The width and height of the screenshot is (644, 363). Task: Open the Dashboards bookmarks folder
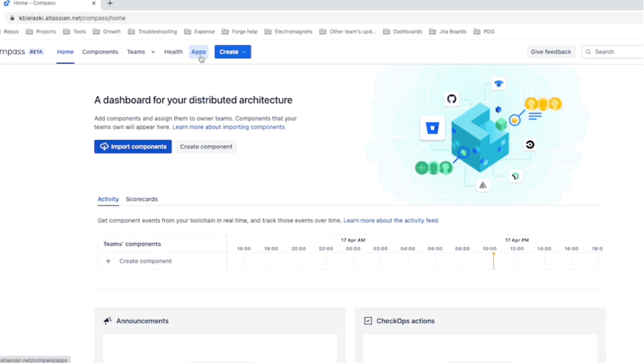[402, 32]
